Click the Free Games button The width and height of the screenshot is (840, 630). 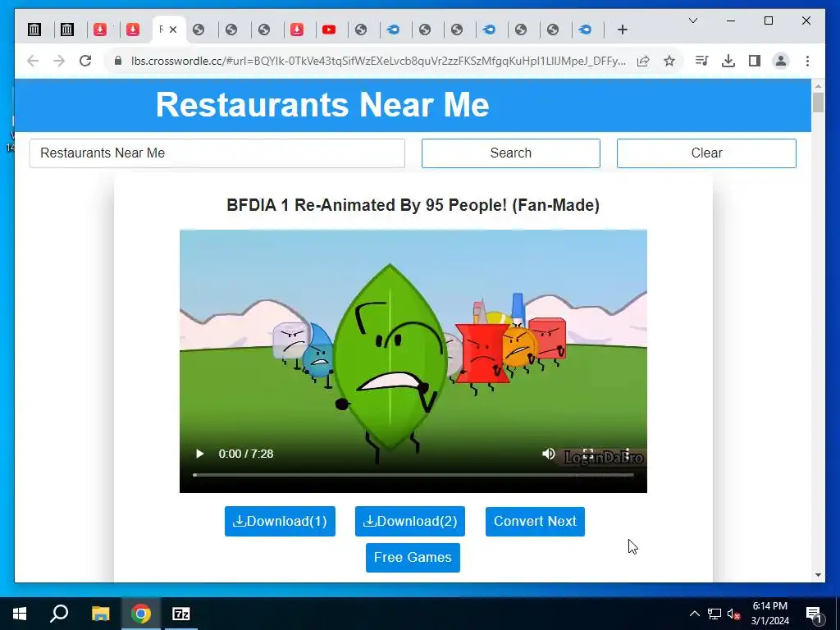pyautogui.click(x=413, y=558)
